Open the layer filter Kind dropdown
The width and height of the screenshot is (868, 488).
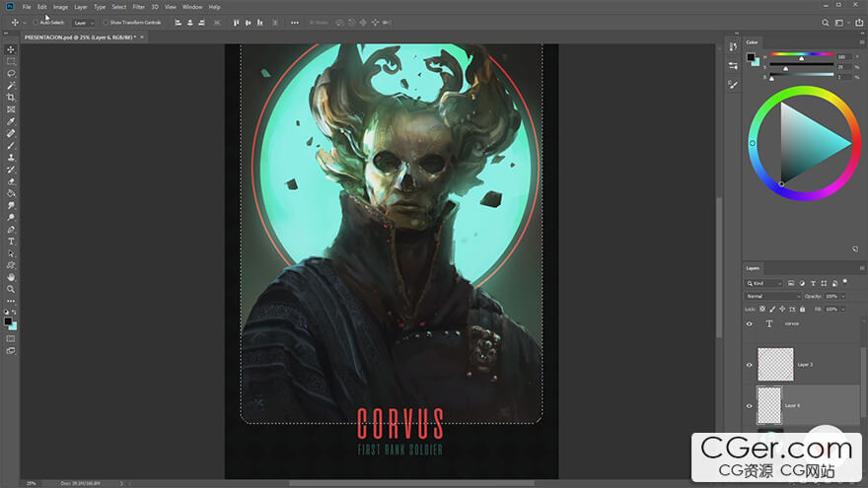tap(763, 283)
